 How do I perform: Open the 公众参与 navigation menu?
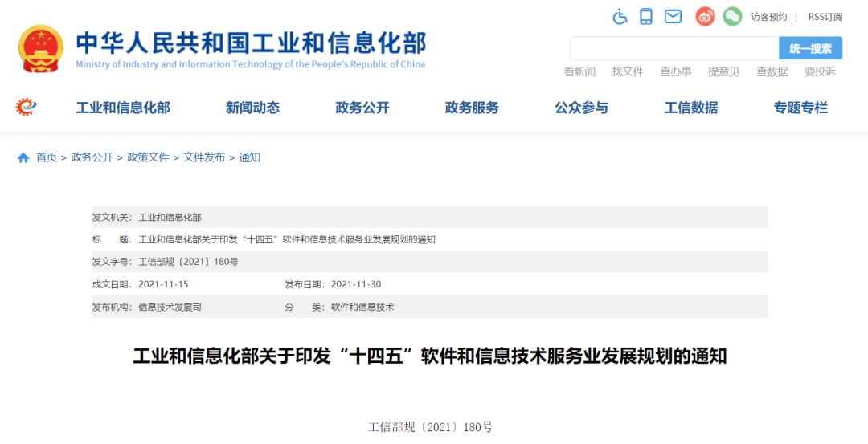tap(581, 108)
